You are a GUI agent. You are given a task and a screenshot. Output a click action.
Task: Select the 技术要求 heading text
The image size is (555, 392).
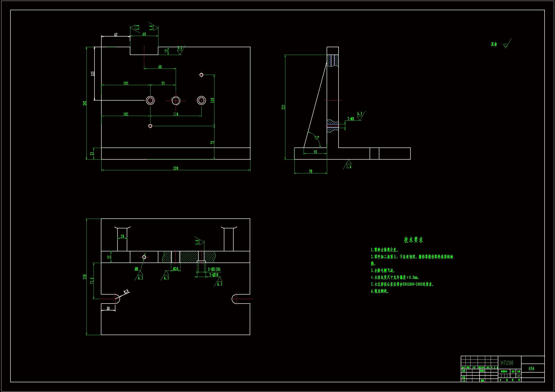[x=413, y=240]
